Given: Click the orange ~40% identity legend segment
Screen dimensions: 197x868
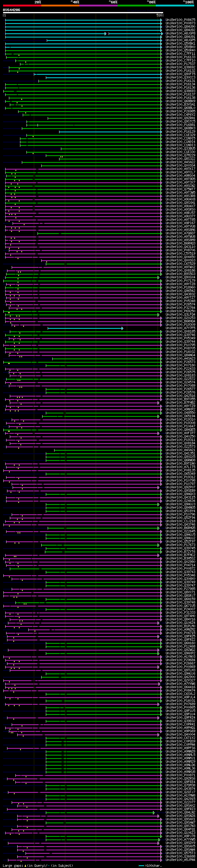Looking at the screenshot, I should [60, 6].
